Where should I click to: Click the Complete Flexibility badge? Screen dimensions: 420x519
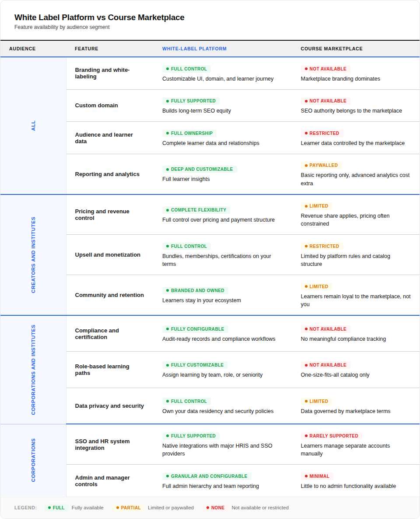point(196,210)
